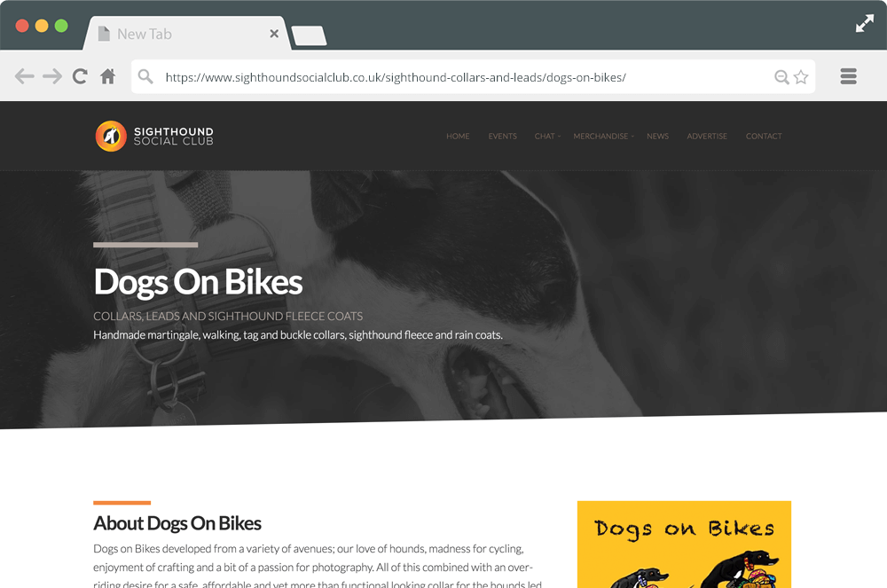Go to the News page

[657, 137]
